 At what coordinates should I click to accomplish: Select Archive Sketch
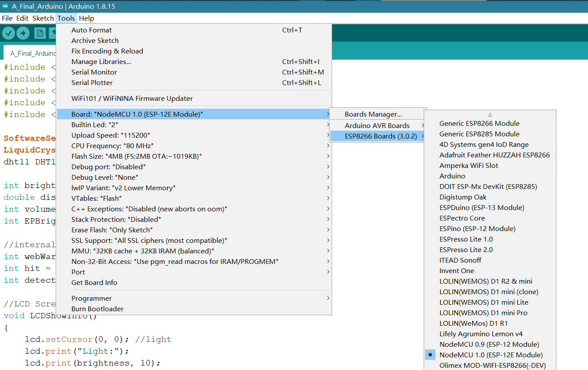[x=194, y=41]
